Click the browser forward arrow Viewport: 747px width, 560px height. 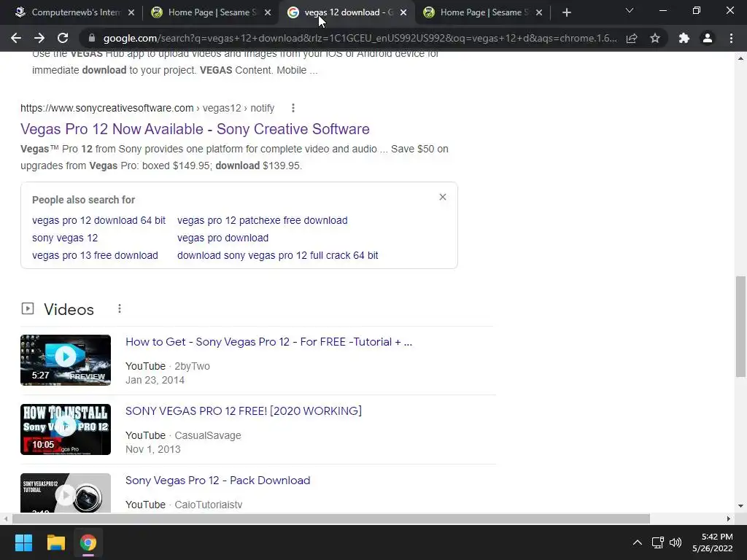(39, 38)
